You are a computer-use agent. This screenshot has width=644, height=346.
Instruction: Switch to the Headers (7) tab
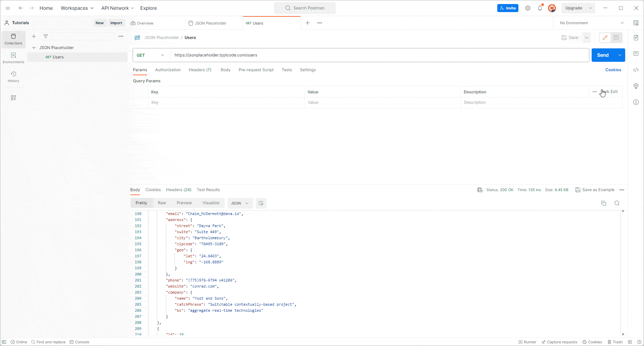point(200,70)
